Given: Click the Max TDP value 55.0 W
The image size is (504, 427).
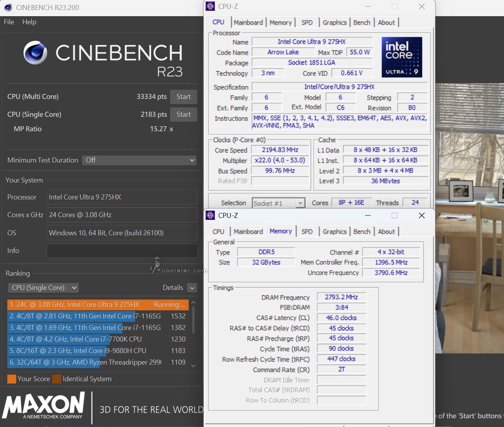Looking at the screenshot, I should pos(360,52).
